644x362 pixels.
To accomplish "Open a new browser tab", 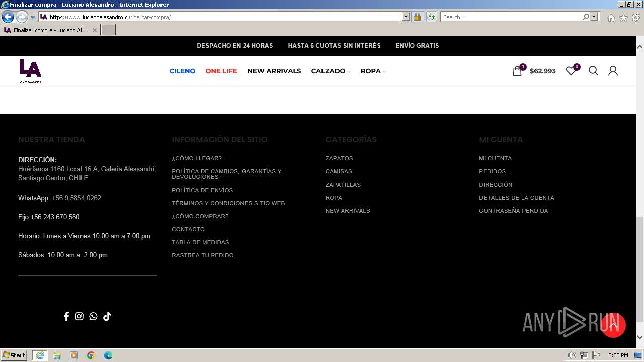I will [x=108, y=30].
